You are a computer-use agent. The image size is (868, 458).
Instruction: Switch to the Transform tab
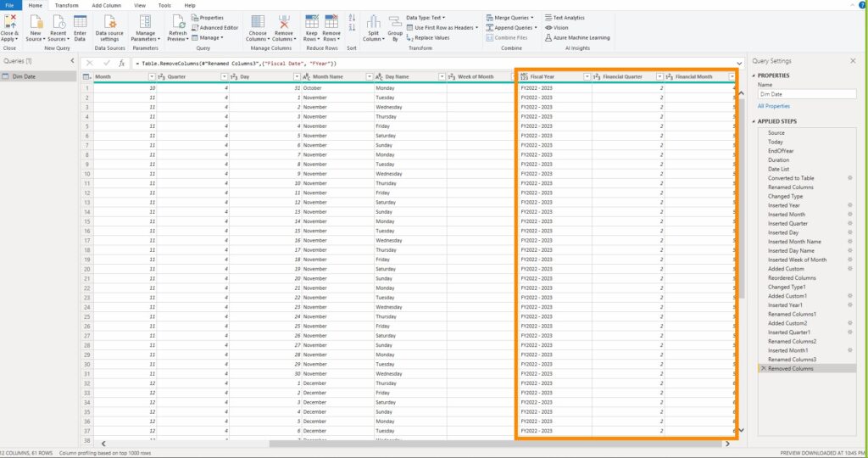coord(66,5)
